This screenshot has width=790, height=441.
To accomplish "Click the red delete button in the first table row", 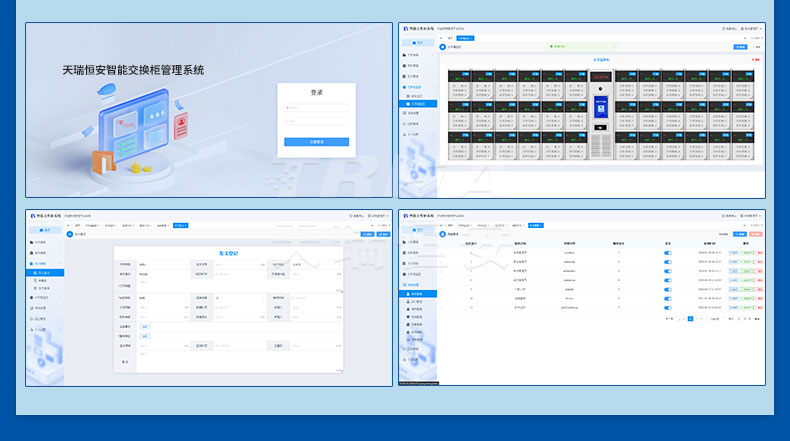I will [760, 253].
